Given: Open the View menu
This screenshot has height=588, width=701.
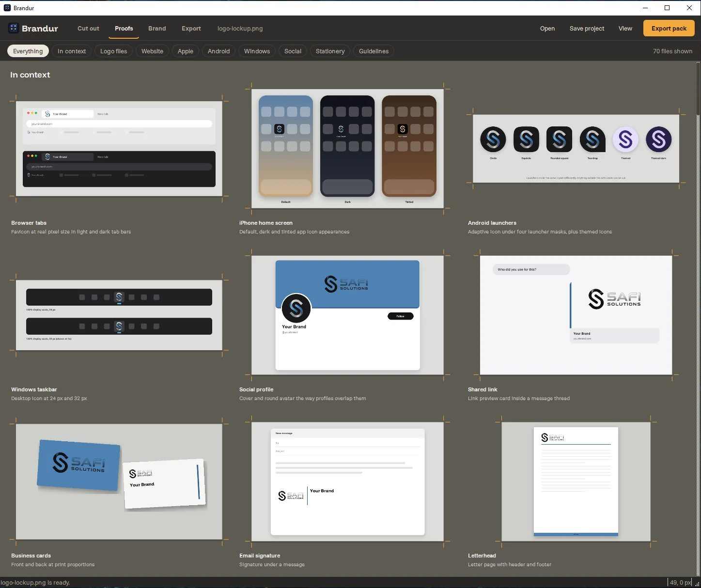Looking at the screenshot, I should click(625, 29).
